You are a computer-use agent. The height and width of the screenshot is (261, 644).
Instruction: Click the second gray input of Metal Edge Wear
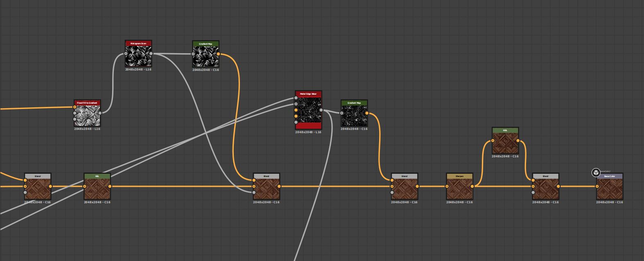point(296,104)
